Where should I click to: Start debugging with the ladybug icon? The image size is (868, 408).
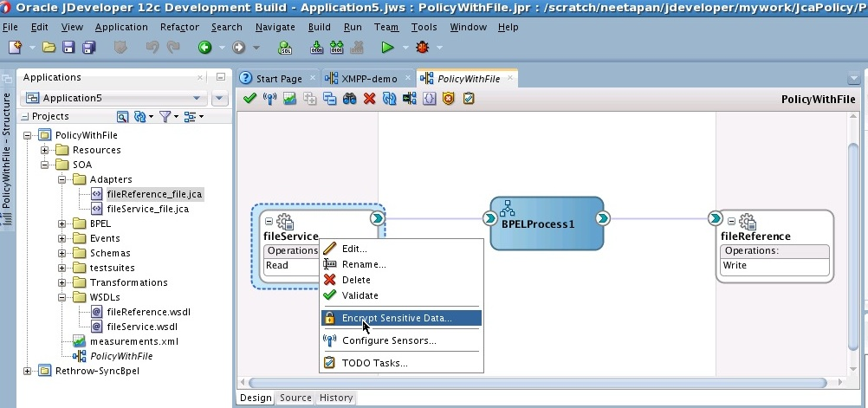pyautogui.click(x=423, y=48)
